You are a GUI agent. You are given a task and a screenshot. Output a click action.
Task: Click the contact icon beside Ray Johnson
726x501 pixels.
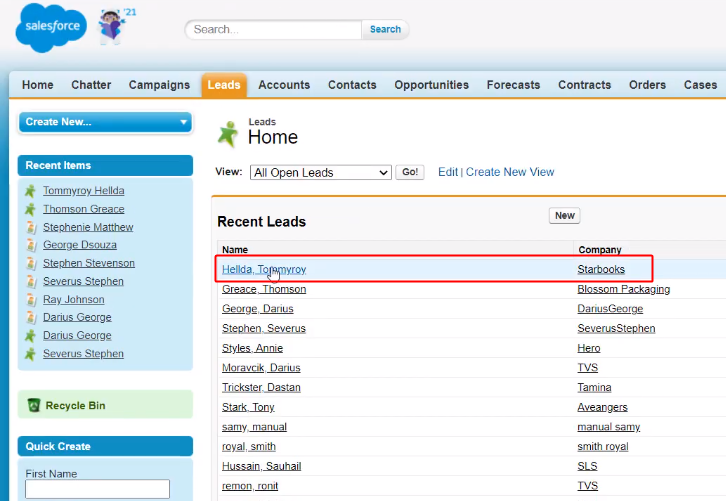point(31,300)
